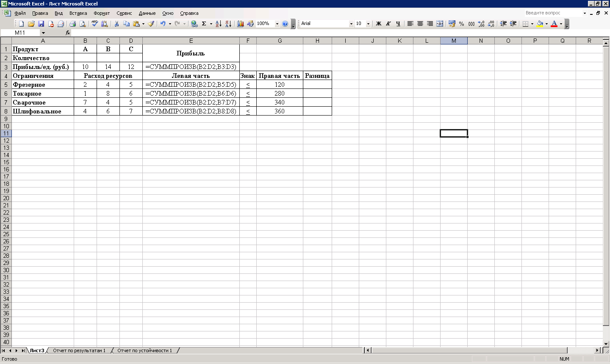Sort descending Z-A icon
Image resolution: width=610 pixels, height=364 pixels.
(228, 24)
